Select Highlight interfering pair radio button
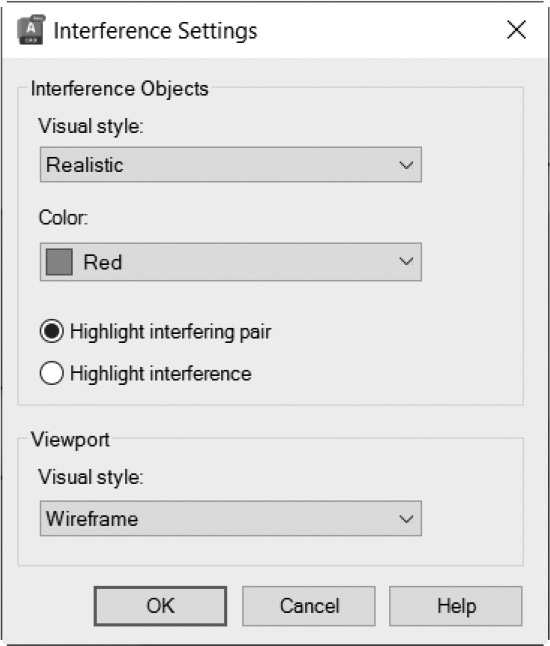 pyautogui.click(x=51, y=331)
